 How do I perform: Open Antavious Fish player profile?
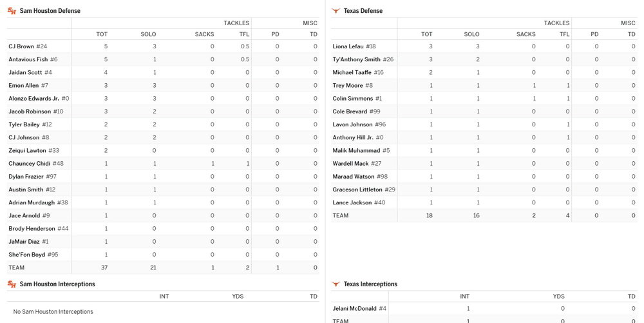(28, 59)
